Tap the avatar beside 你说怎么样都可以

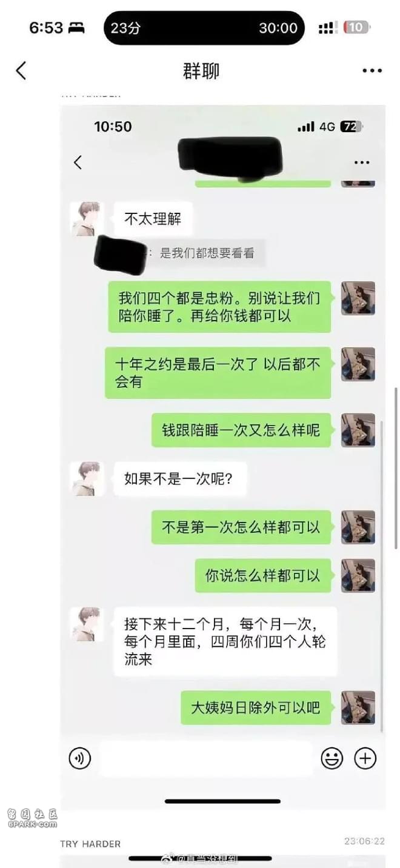click(x=358, y=575)
